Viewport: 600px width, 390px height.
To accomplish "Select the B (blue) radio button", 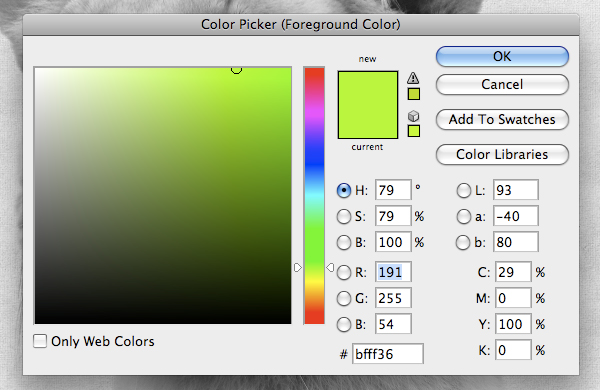I will pyautogui.click(x=344, y=324).
